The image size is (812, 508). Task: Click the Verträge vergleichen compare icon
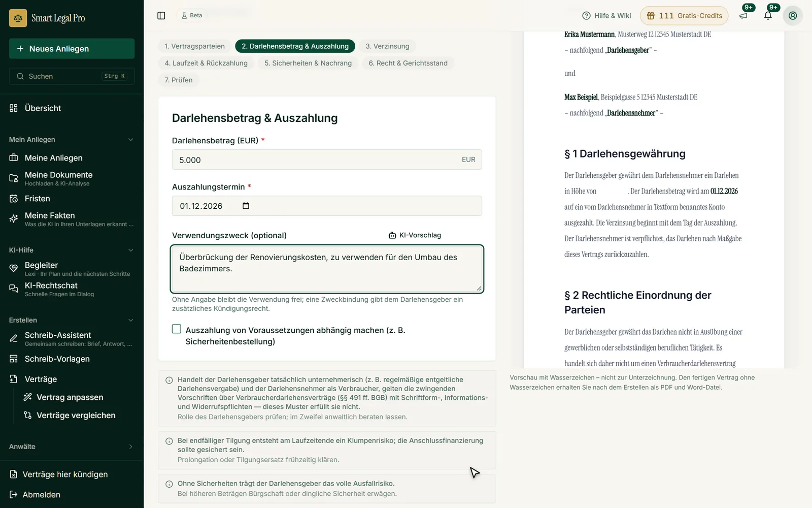coord(27,415)
